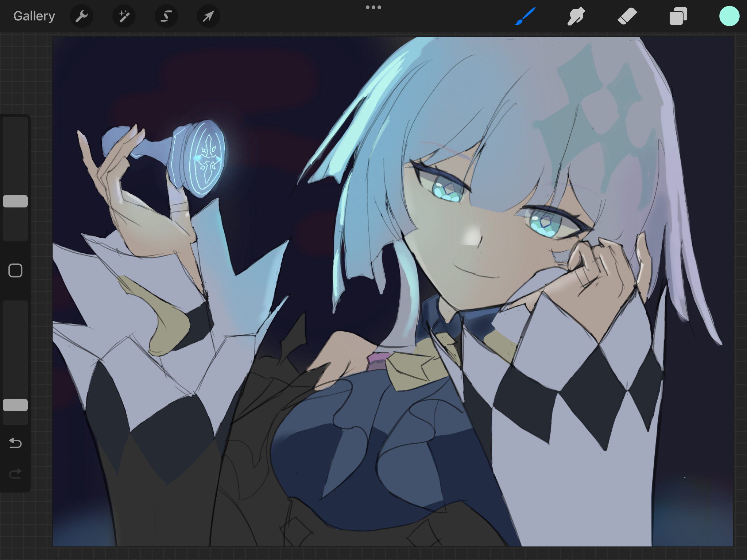747x560 pixels.
Task: Redo the last undone action
Action: click(x=15, y=474)
